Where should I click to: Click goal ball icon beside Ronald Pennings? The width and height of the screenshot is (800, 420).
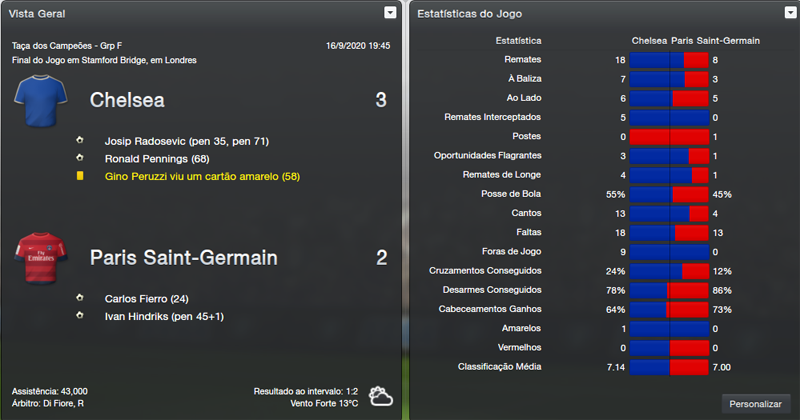click(80, 158)
